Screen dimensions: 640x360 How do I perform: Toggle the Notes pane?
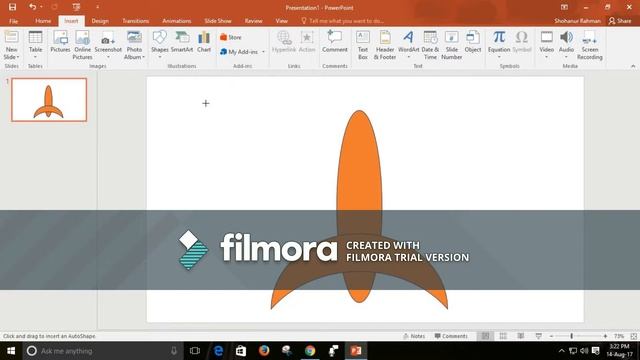414,336
